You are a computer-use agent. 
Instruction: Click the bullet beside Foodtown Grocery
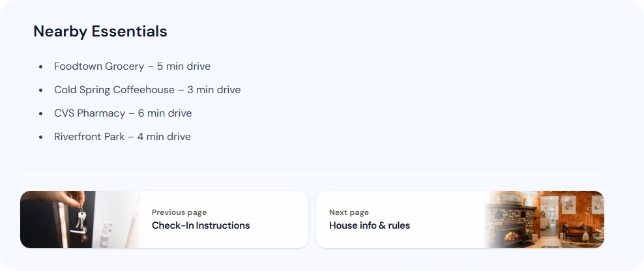(40, 66)
